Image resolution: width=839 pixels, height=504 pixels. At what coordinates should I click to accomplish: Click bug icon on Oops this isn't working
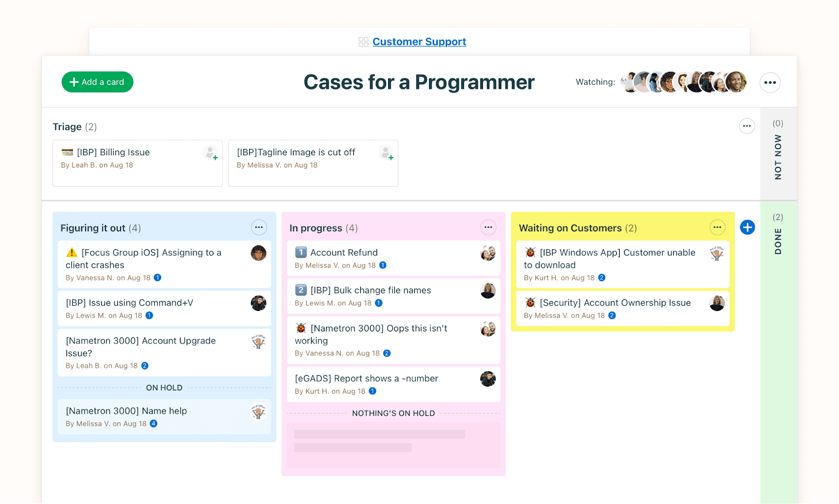click(301, 328)
